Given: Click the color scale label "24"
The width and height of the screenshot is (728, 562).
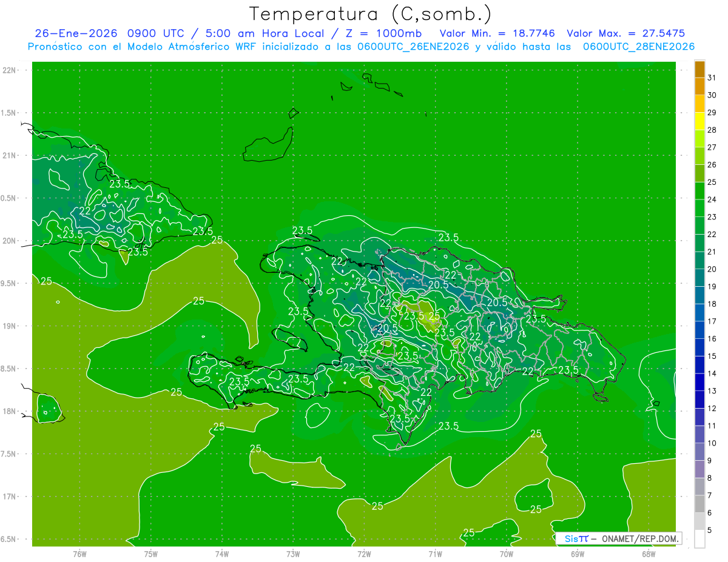Looking at the screenshot, I should [x=712, y=199].
